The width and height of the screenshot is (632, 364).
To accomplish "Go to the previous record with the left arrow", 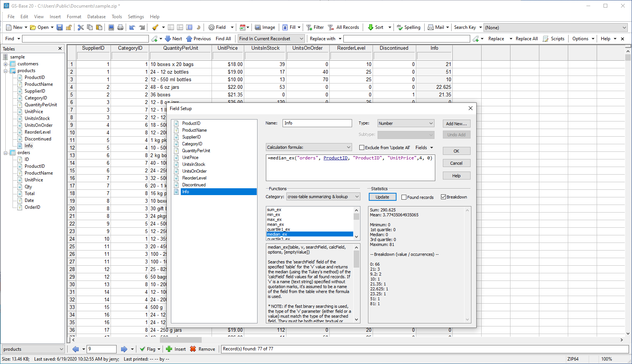I will (76, 349).
